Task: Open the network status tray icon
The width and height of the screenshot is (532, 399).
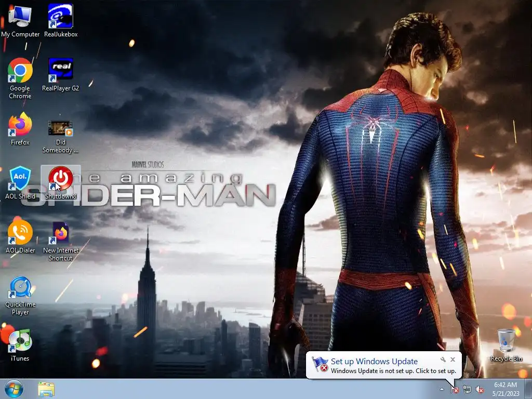Action: 467,390
